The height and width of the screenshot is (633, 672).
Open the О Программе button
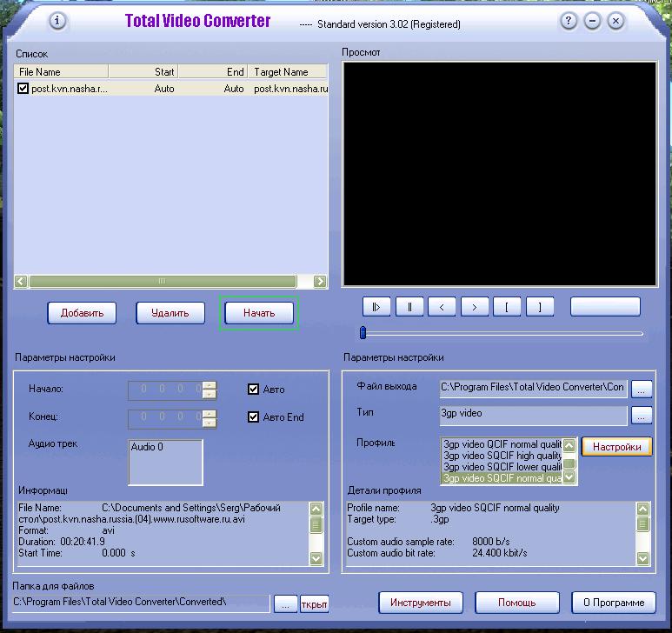(x=614, y=603)
